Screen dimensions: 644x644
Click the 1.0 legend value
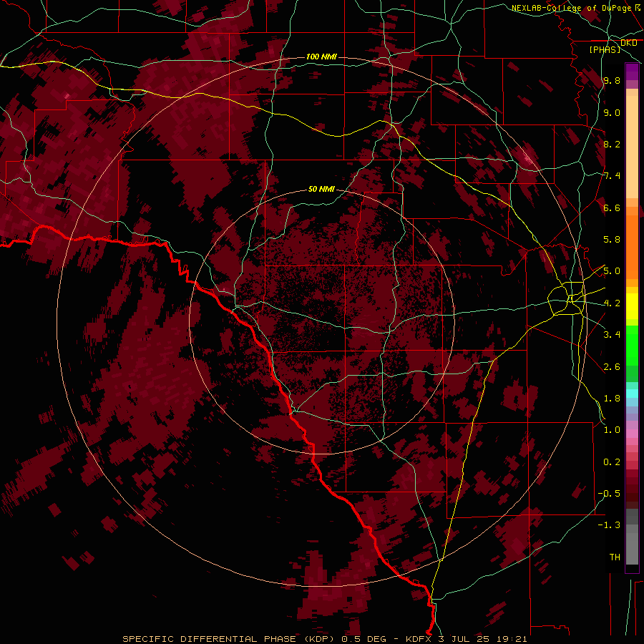tap(612, 430)
